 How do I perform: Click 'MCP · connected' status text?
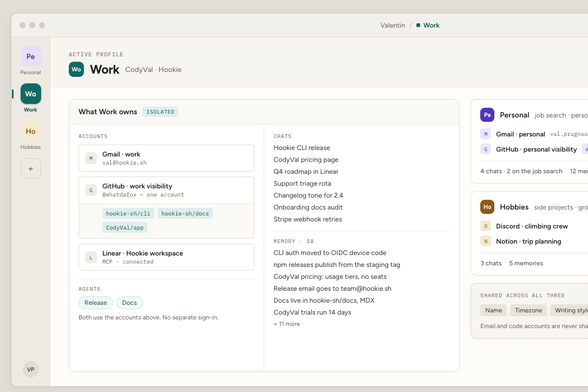point(128,262)
